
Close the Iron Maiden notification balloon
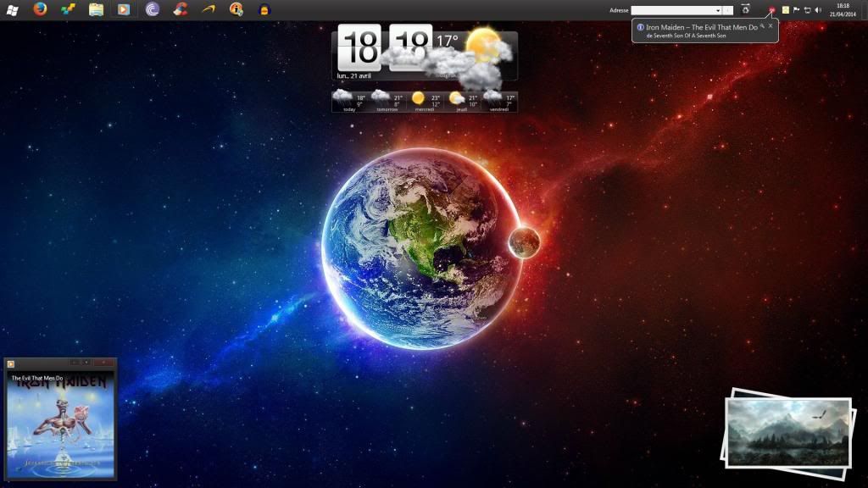coord(771,26)
